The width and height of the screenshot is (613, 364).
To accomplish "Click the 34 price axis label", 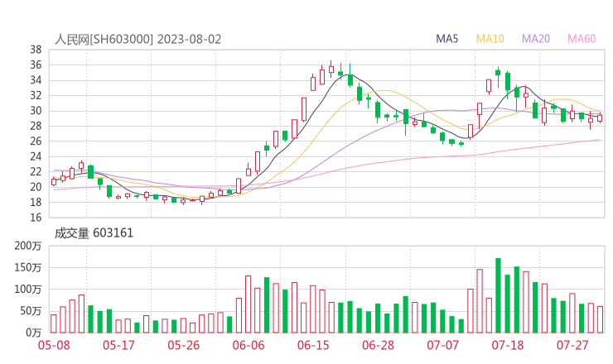I will [x=36, y=80].
